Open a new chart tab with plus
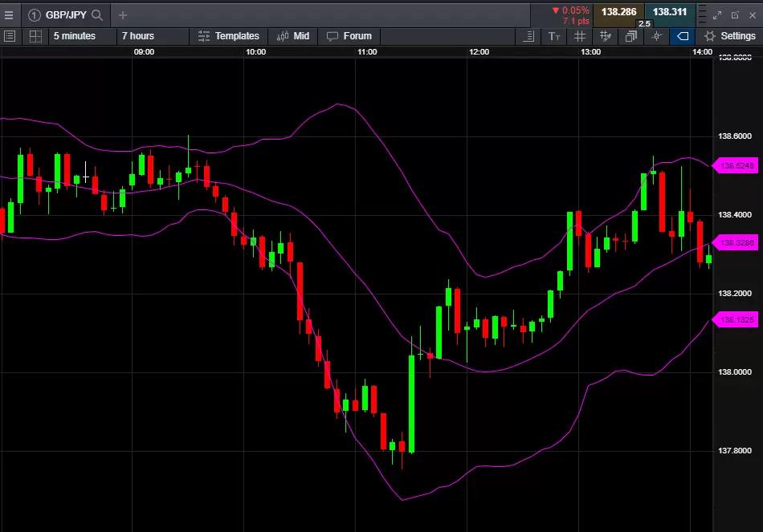763x532 pixels. (120, 14)
